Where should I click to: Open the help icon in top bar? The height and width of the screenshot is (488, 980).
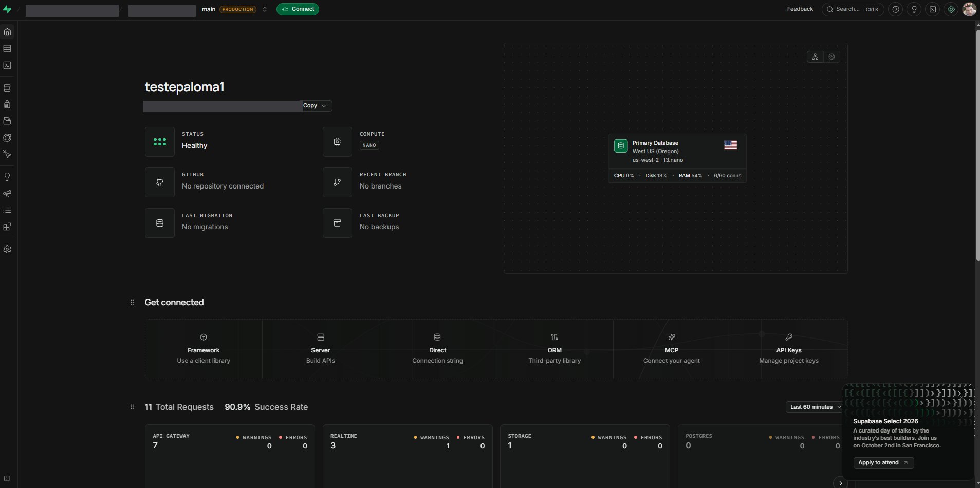pyautogui.click(x=896, y=9)
